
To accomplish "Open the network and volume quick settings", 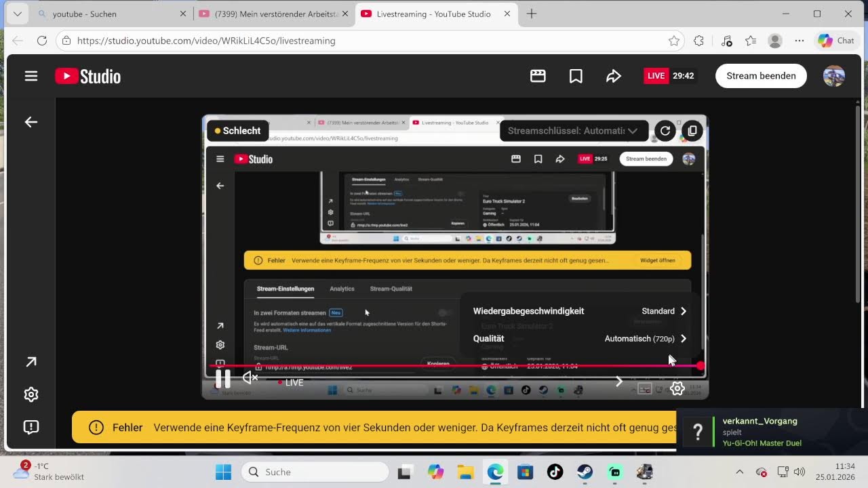I will coord(791,472).
